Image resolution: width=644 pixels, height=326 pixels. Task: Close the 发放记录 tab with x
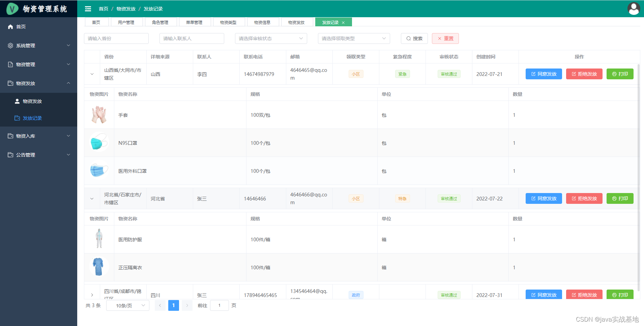(x=343, y=23)
